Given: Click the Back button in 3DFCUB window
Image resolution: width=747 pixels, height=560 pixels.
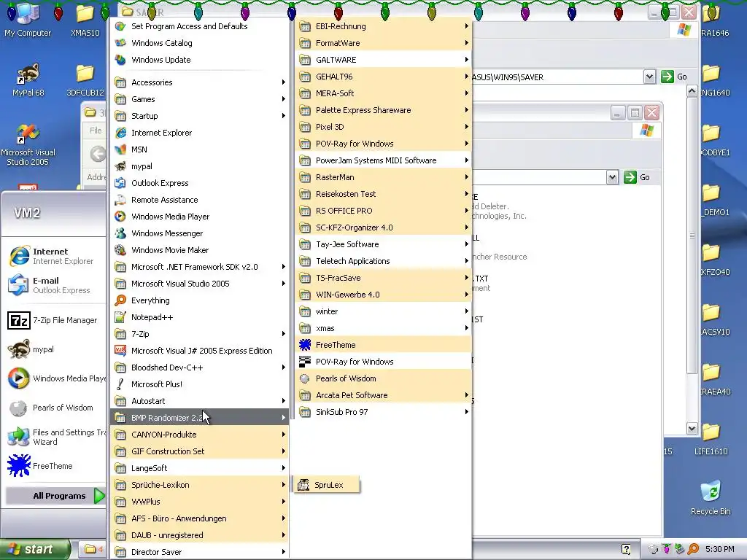Looking at the screenshot, I should (x=98, y=154).
